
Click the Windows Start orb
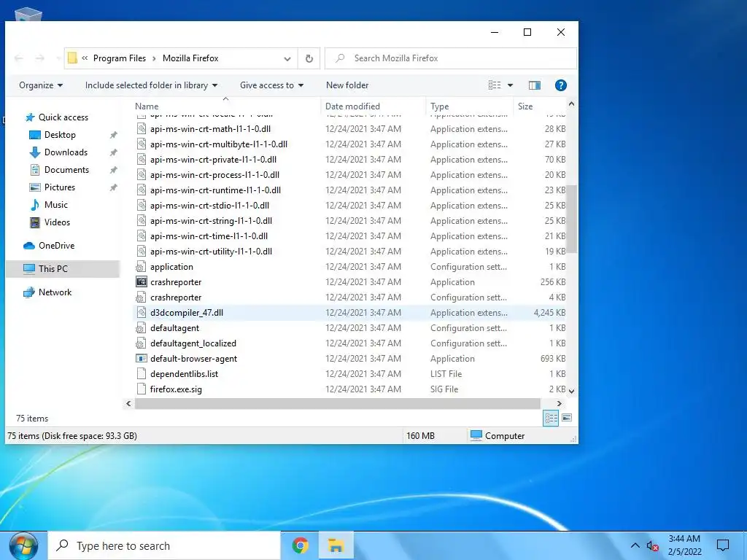23,546
